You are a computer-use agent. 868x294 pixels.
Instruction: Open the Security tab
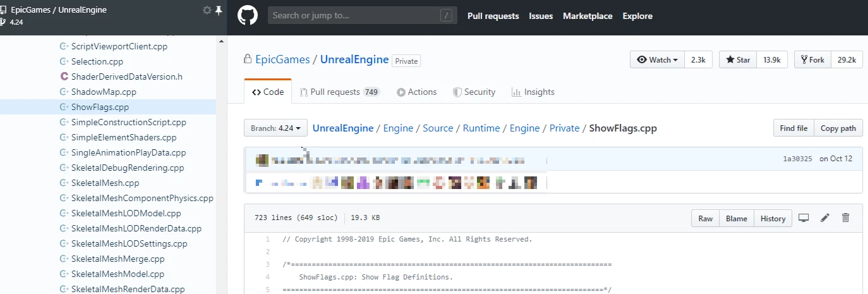point(474,92)
